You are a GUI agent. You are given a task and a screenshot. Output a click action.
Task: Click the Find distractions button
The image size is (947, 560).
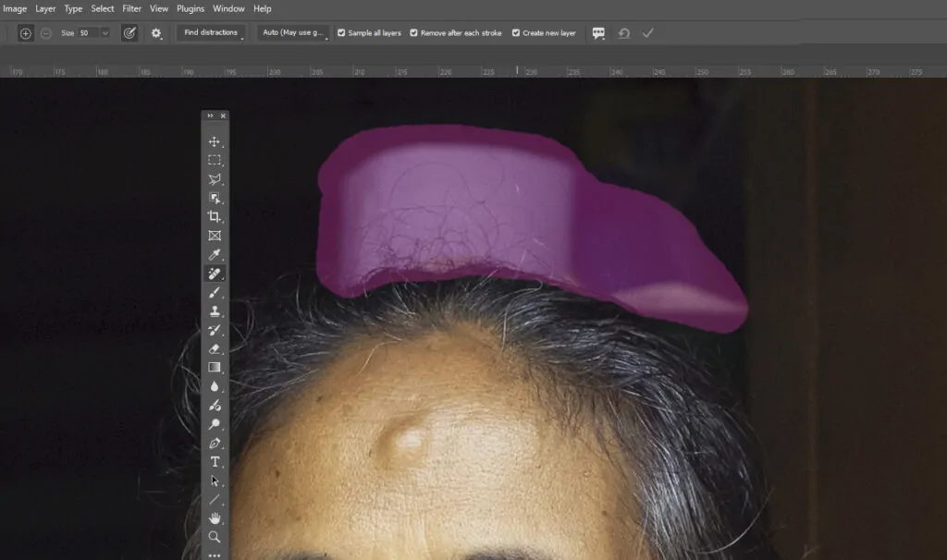click(x=211, y=33)
